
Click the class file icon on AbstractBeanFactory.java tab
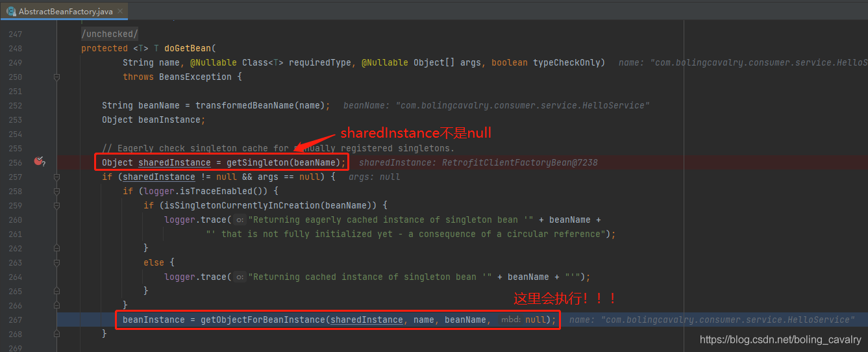pos(10,12)
